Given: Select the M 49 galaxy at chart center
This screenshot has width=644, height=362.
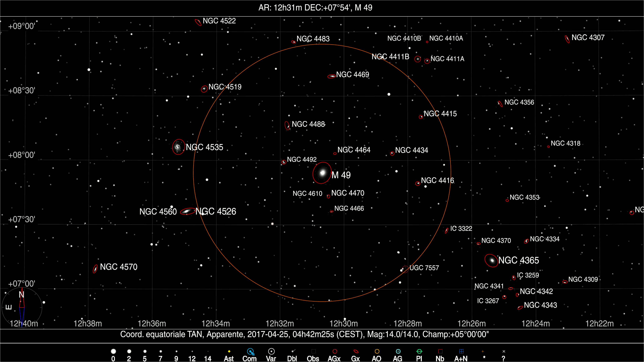Looking at the screenshot, I should tap(322, 173).
